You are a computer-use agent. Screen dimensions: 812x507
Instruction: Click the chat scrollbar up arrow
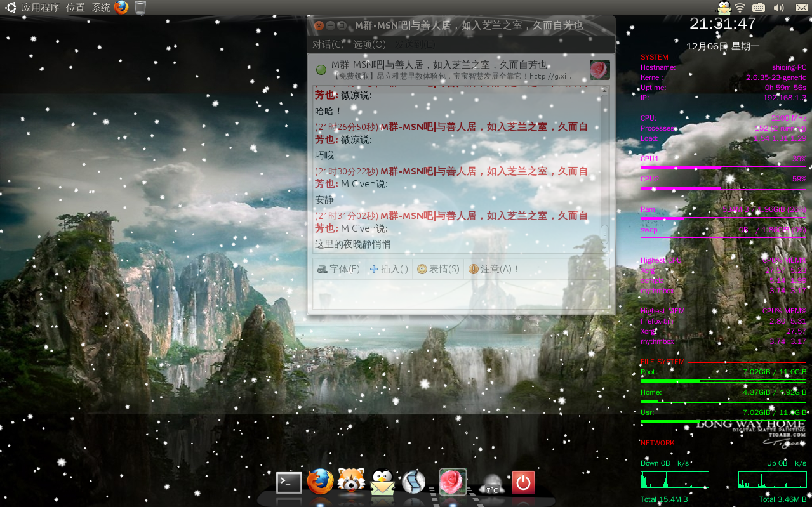(604, 91)
